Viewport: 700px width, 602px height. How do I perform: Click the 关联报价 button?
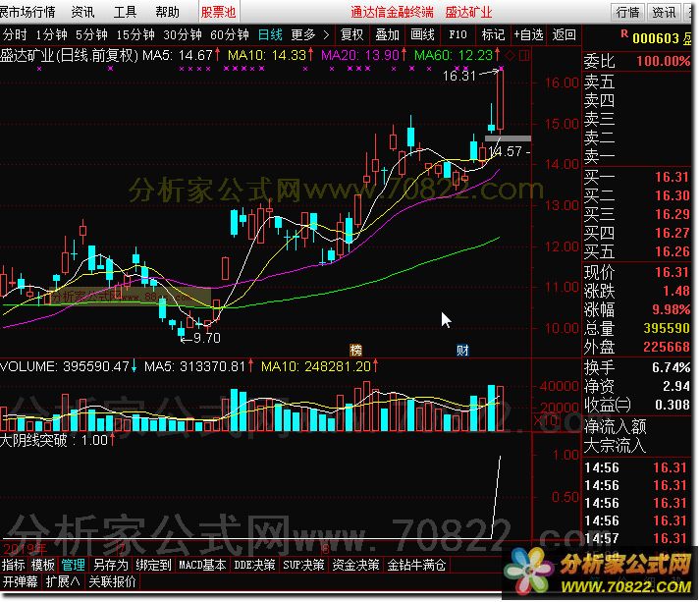[x=112, y=582]
